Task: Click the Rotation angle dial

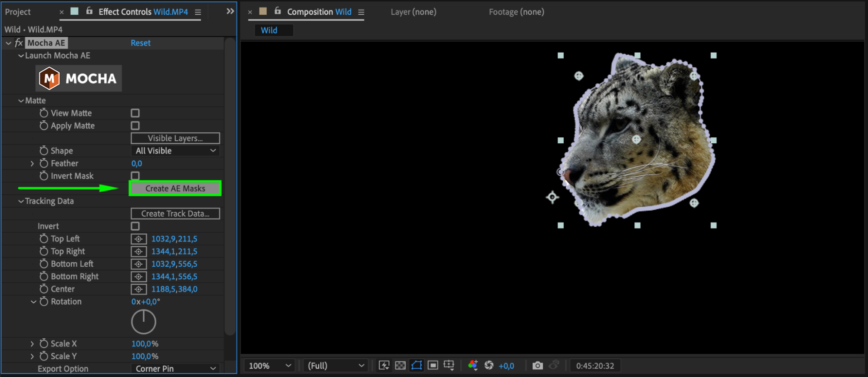Action: pos(143,322)
